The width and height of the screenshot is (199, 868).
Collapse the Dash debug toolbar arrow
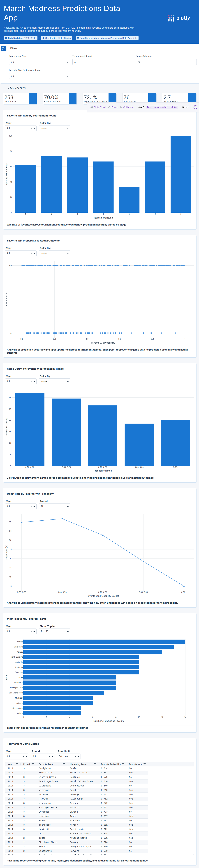pos(195,107)
